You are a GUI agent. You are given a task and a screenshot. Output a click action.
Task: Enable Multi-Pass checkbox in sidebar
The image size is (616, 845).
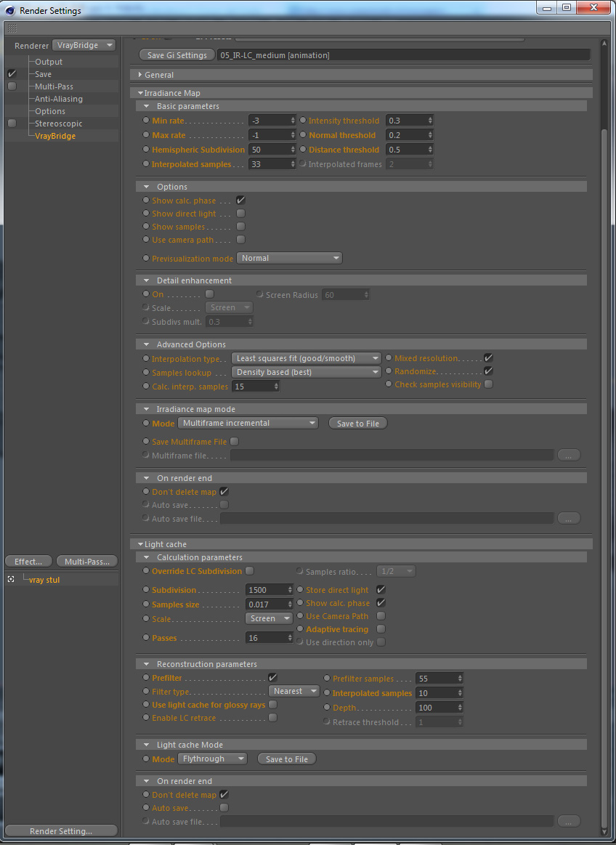tap(12, 86)
